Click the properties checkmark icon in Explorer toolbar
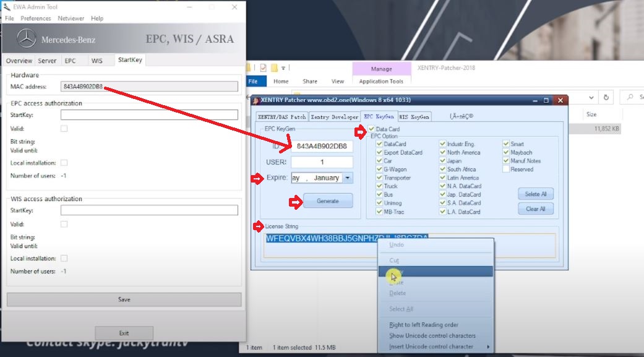This screenshot has width=644, height=357. pyautogui.click(x=264, y=68)
